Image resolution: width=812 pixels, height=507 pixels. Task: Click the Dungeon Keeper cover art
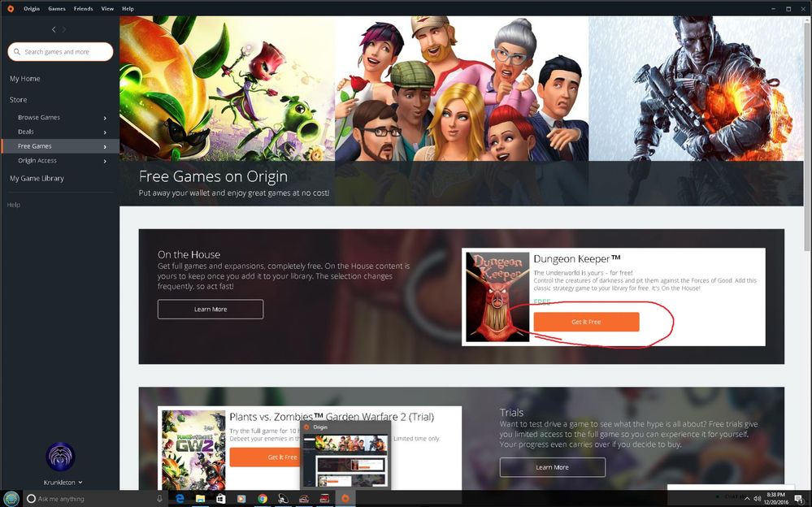(497, 297)
